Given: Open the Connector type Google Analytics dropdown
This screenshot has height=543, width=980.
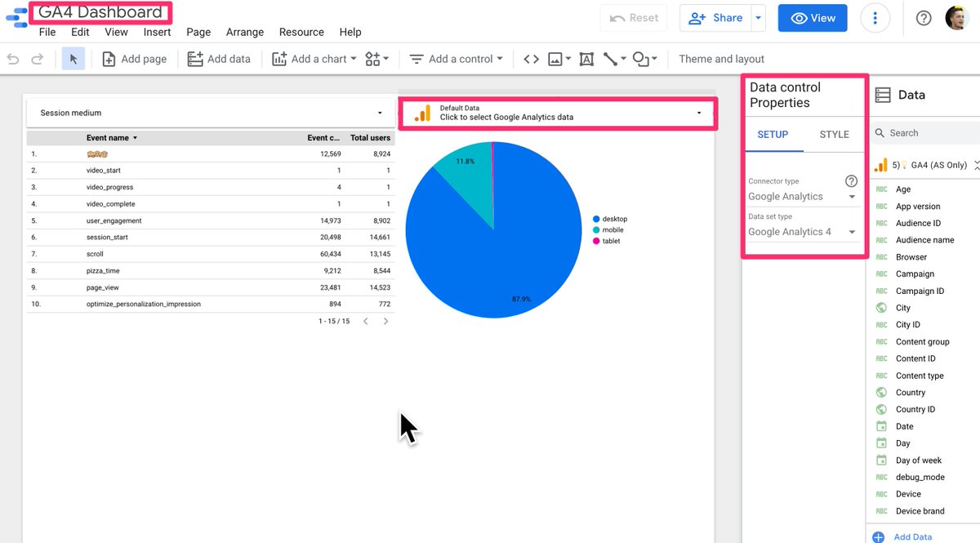Looking at the screenshot, I should 802,196.
